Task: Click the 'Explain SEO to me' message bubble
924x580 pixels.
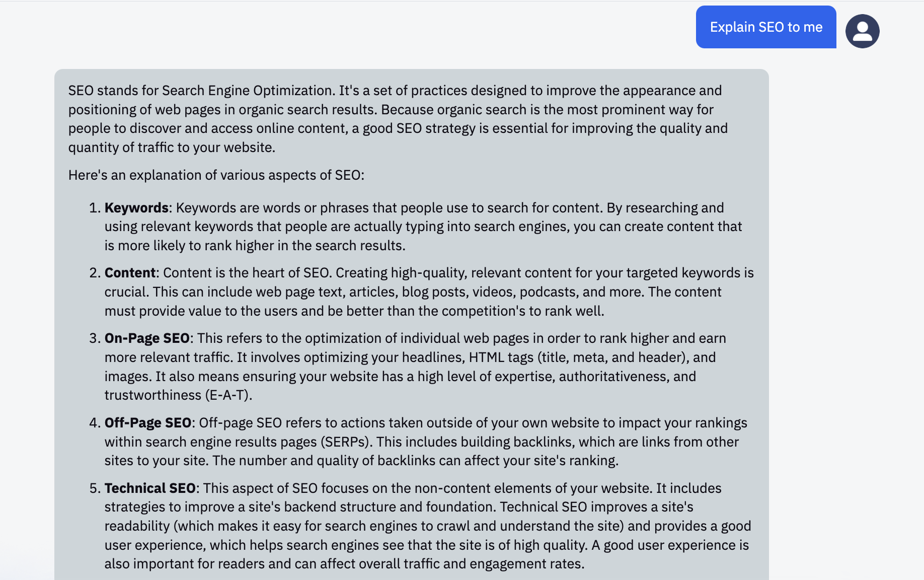Action: pos(765,27)
